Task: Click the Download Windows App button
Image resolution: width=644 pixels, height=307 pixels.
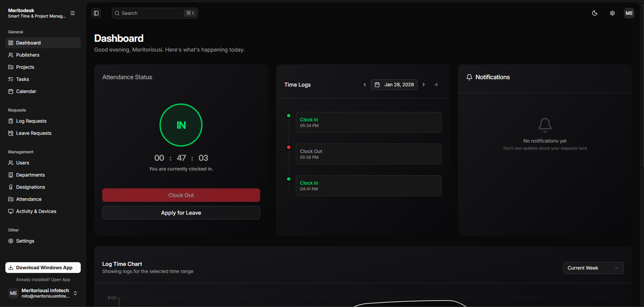Action: pos(43,268)
